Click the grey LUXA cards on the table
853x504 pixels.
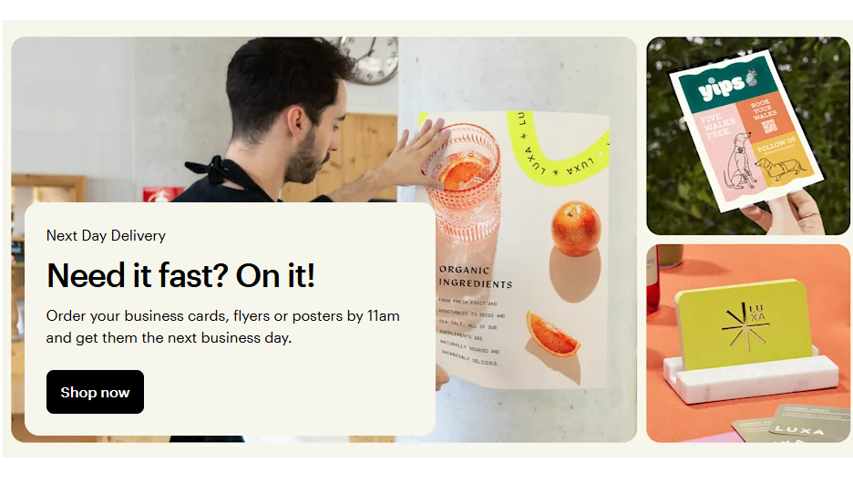793,424
